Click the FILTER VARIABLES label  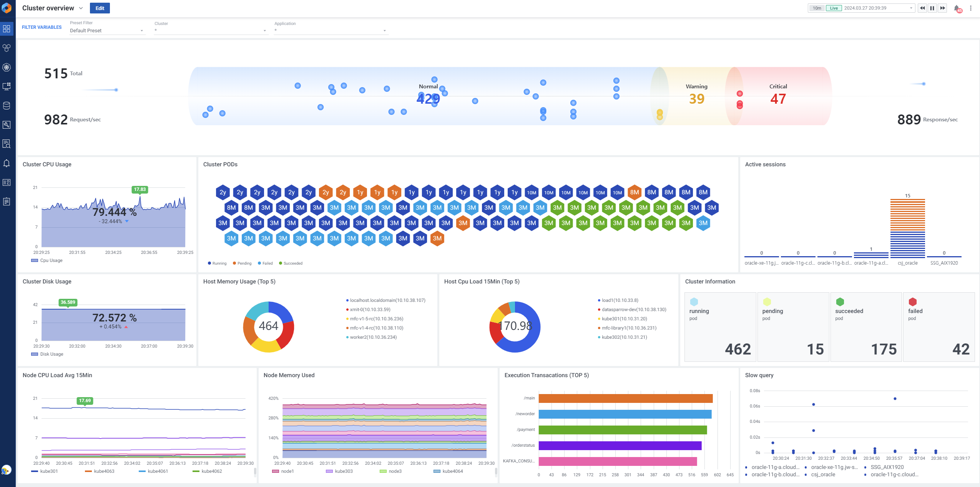coord(42,27)
